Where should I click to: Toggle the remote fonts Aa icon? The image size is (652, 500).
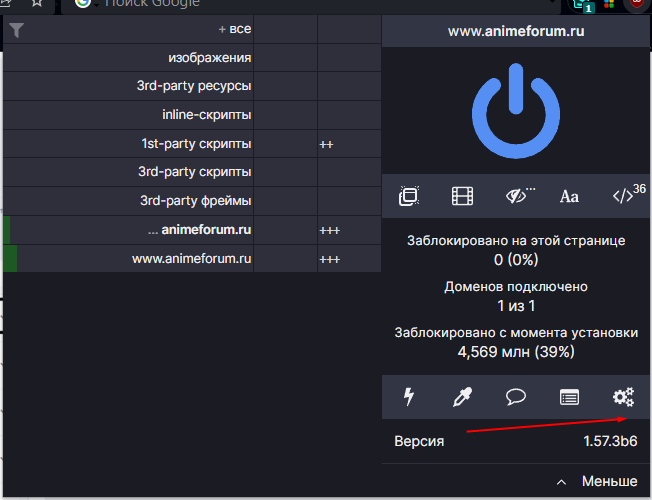tap(569, 196)
